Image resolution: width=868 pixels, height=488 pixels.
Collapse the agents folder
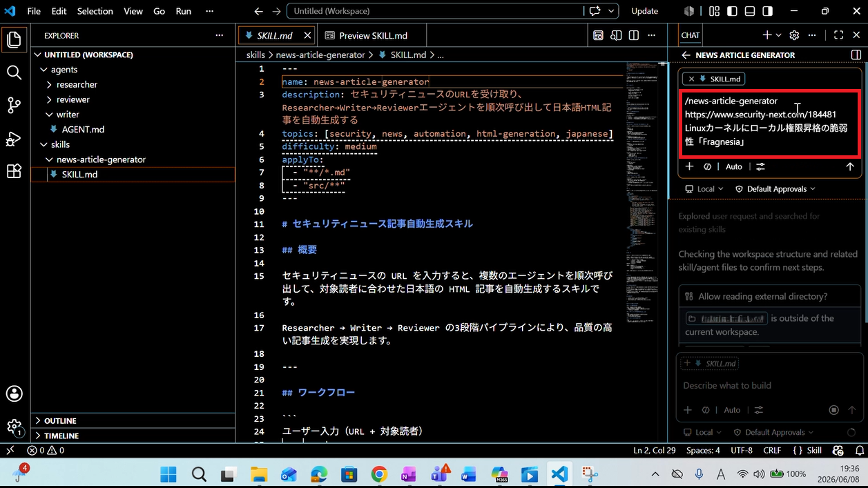coord(64,70)
